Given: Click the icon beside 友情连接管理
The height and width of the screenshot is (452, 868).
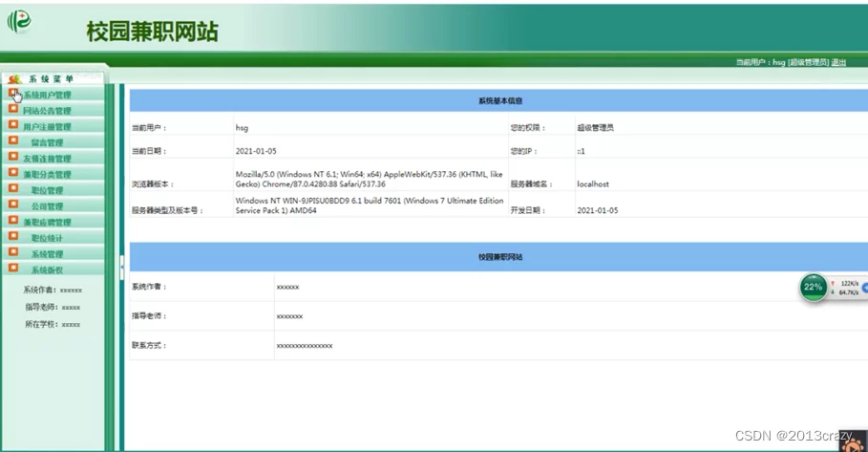Looking at the screenshot, I should tap(13, 158).
